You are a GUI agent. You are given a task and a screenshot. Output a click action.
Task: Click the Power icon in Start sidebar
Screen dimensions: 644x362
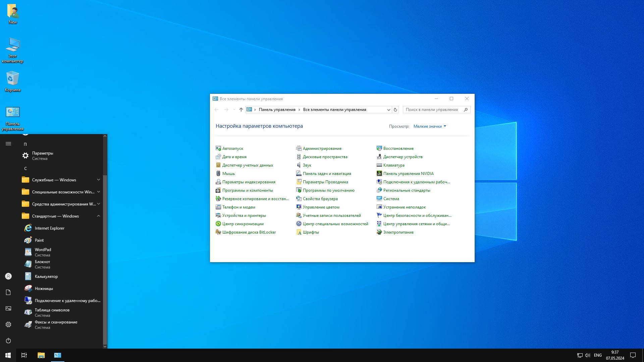pos(8,341)
